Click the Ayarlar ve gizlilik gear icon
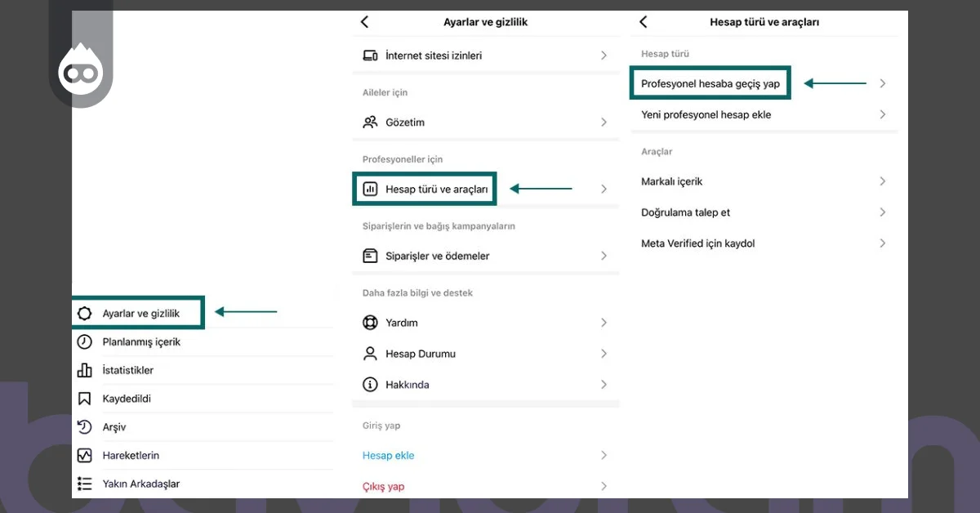This screenshot has width=980, height=513. click(x=85, y=312)
